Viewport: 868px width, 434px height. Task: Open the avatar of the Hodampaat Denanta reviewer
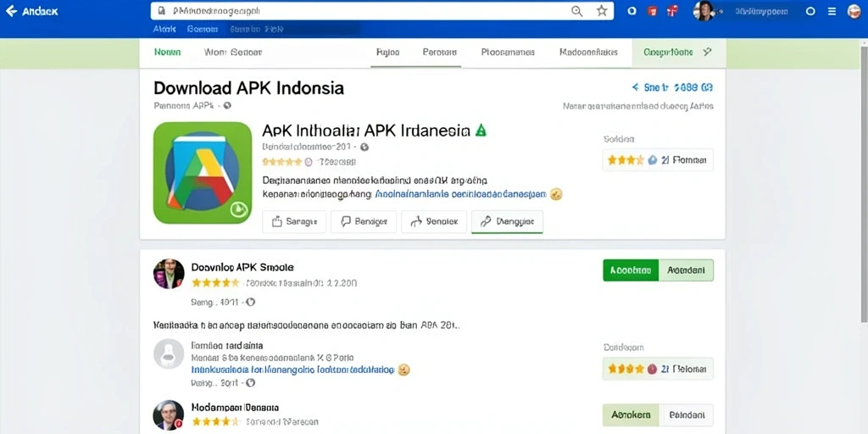[x=169, y=415]
